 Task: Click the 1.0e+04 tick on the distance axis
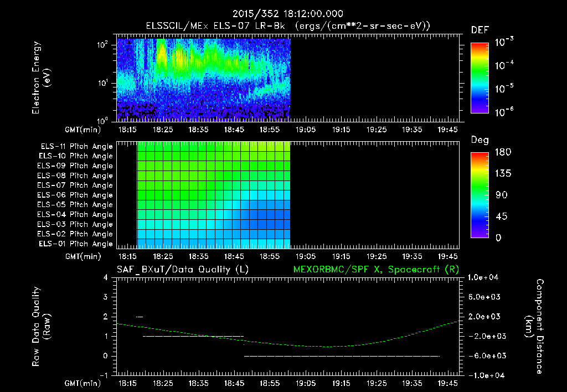(x=483, y=277)
